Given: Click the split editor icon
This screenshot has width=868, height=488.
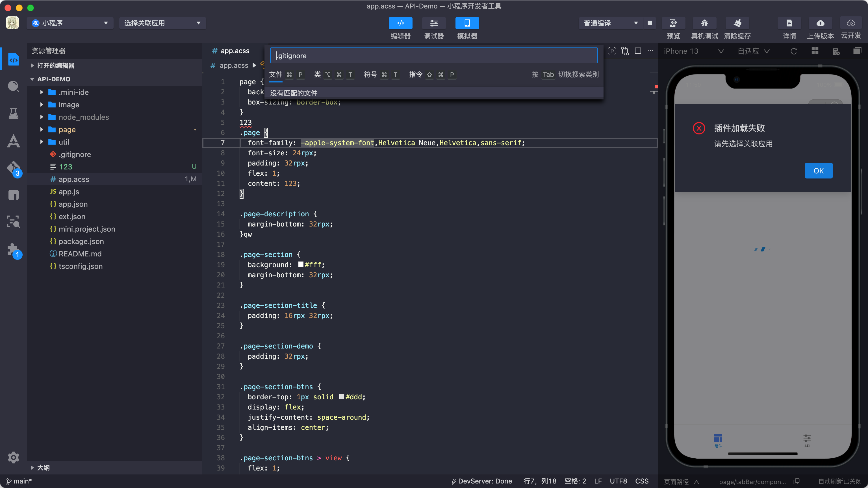Looking at the screenshot, I should click(x=638, y=51).
